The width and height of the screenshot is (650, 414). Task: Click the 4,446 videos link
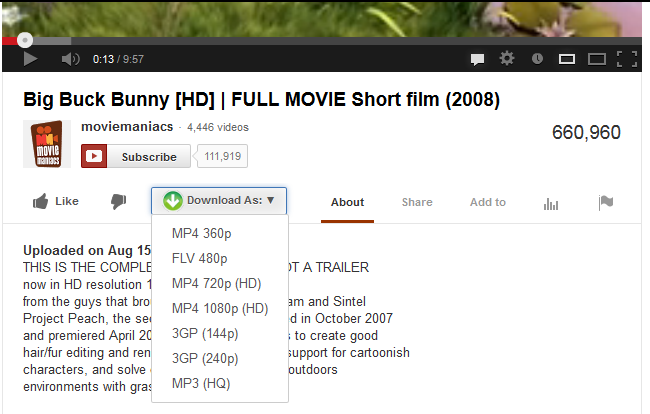218,127
